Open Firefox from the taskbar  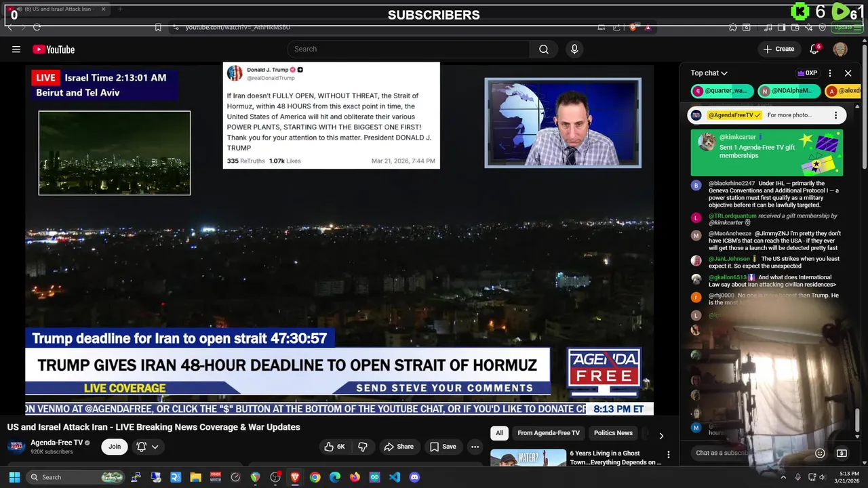[355, 477]
